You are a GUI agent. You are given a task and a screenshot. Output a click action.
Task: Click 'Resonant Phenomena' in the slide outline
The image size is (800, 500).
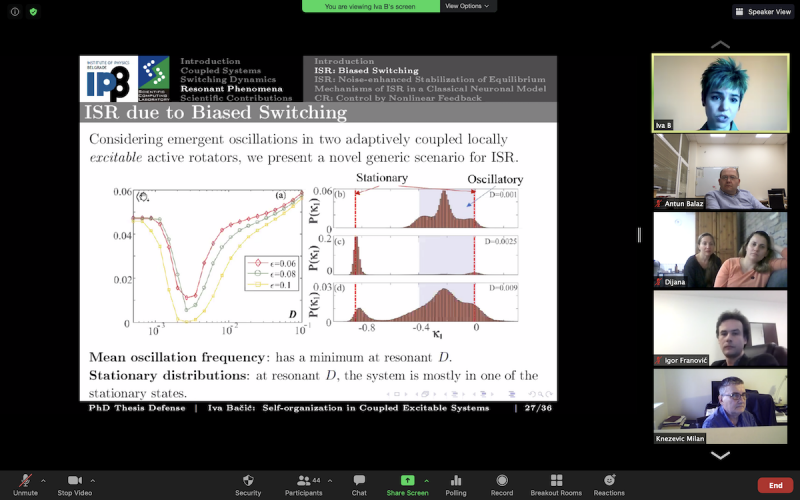point(231,89)
